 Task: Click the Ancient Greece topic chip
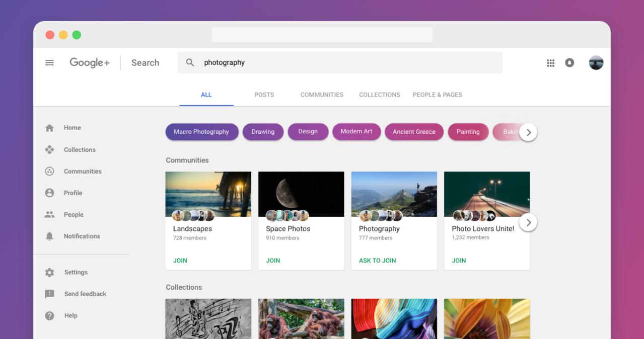coord(414,132)
